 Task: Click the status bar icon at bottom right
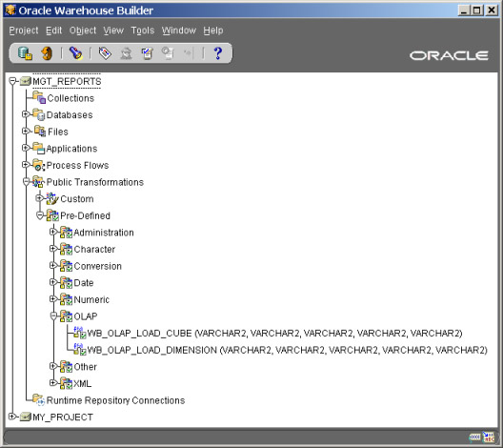489,438
